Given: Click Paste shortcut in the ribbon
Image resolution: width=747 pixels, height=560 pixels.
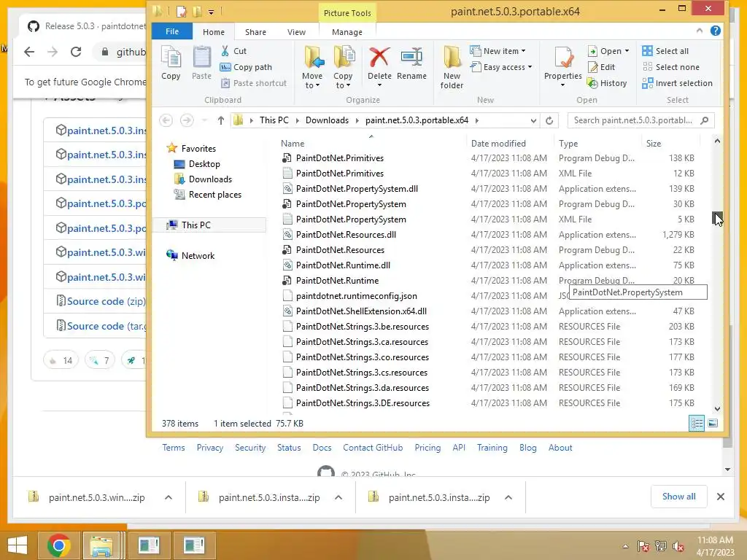Looking at the screenshot, I should 253,83.
